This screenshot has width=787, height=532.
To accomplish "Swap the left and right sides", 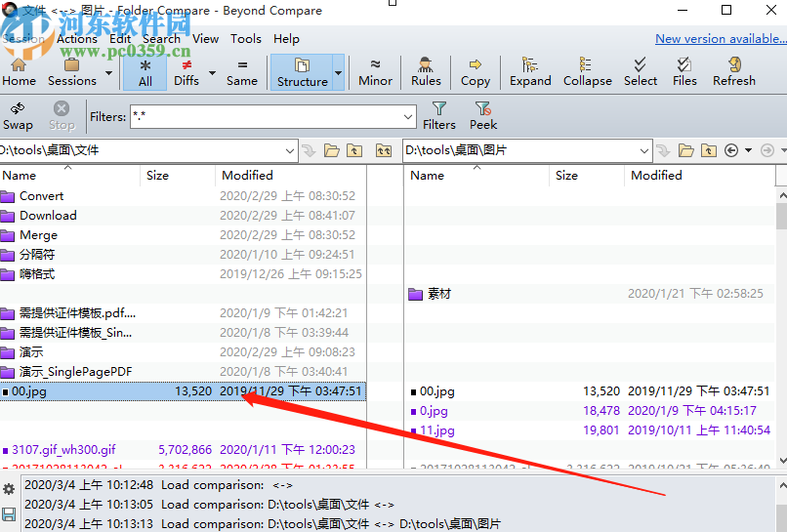I will [18, 116].
